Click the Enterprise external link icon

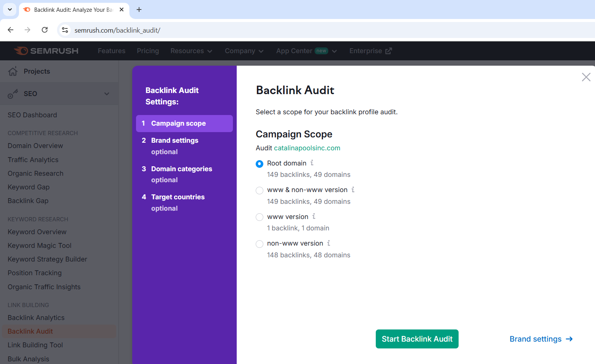[x=389, y=51]
